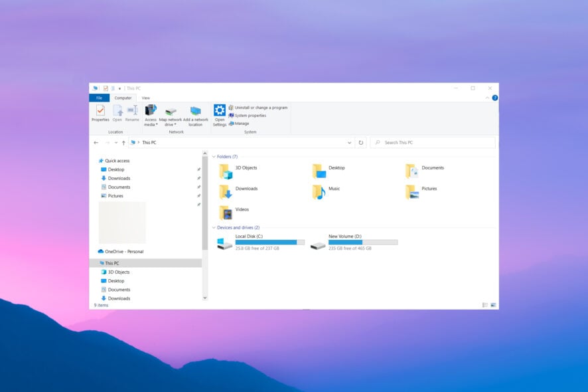Click navigation pane scrollbar up arrow
The image size is (588, 392).
[205, 153]
